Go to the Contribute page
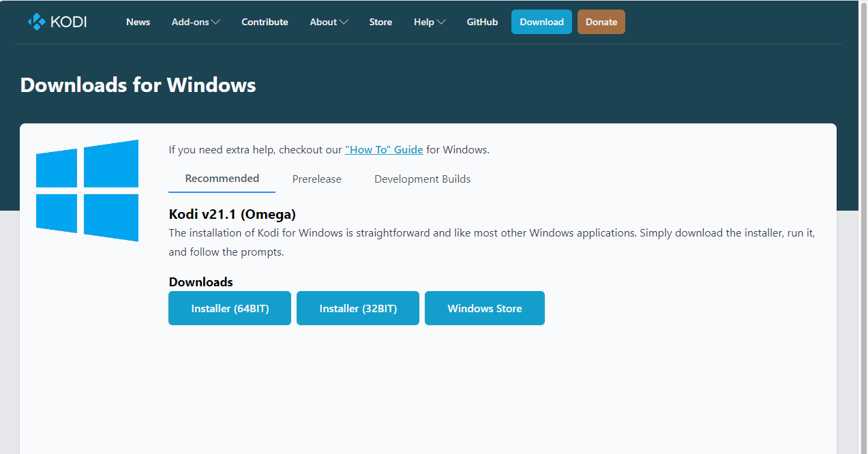Screen dimensions: 868x454 [x=265, y=22]
